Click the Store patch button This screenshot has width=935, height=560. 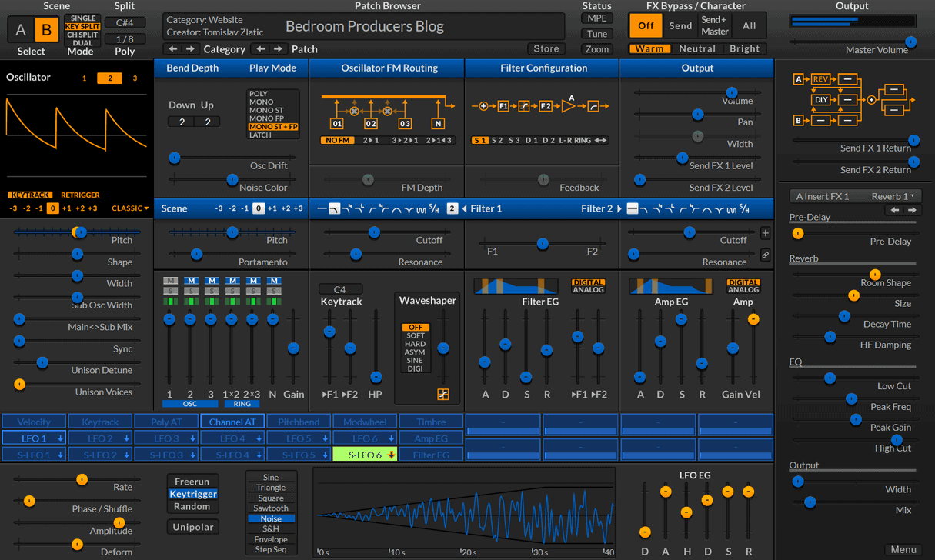click(546, 49)
